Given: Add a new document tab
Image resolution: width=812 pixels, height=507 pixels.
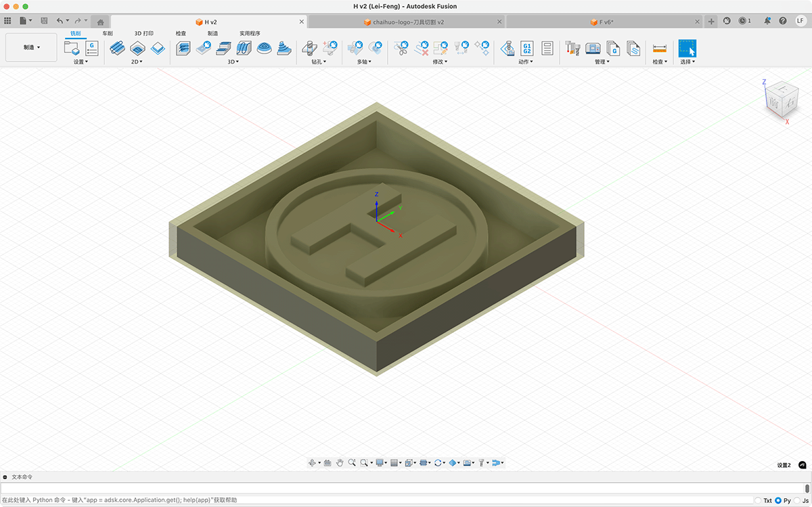Looking at the screenshot, I should coord(711,22).
